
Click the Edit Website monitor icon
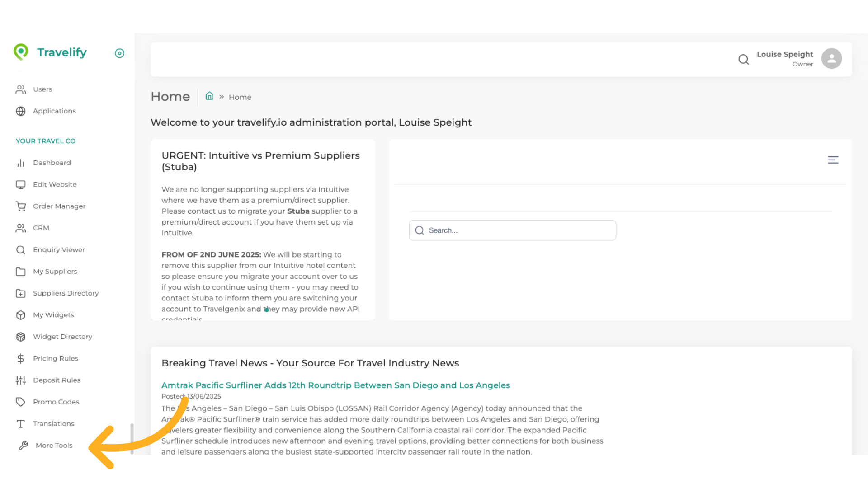coord(21,185)
